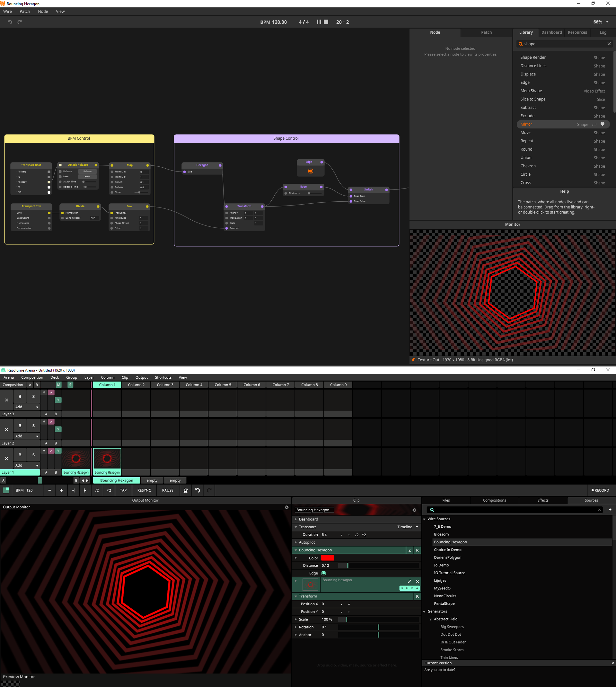Screen dimensions: 616x687
Task: Click the Wire undo arrow icon
Action: 10,22
